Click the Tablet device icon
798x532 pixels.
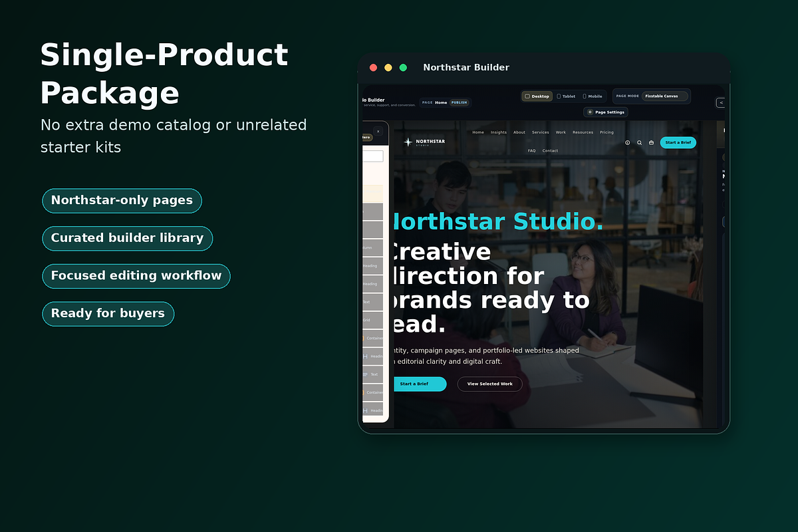pos(559,96)
